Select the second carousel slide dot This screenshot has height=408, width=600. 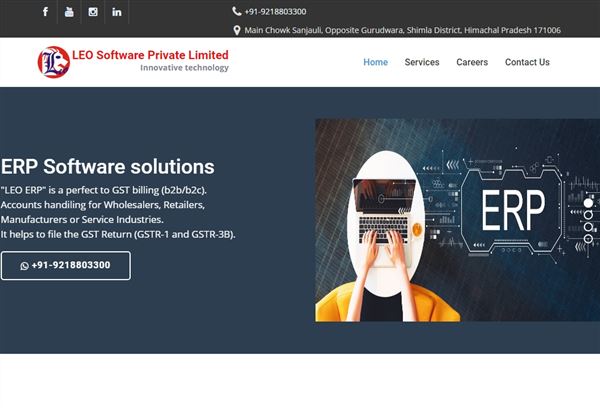[x=588, y=215]
